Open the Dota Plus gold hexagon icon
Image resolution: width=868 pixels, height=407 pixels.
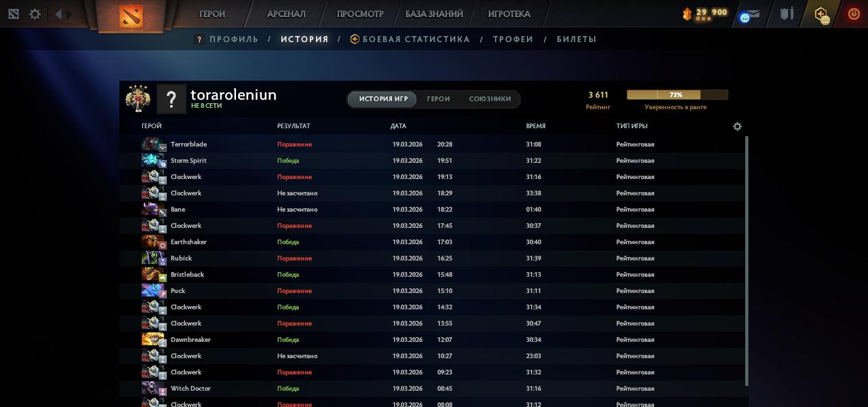[x=821, y=14]
